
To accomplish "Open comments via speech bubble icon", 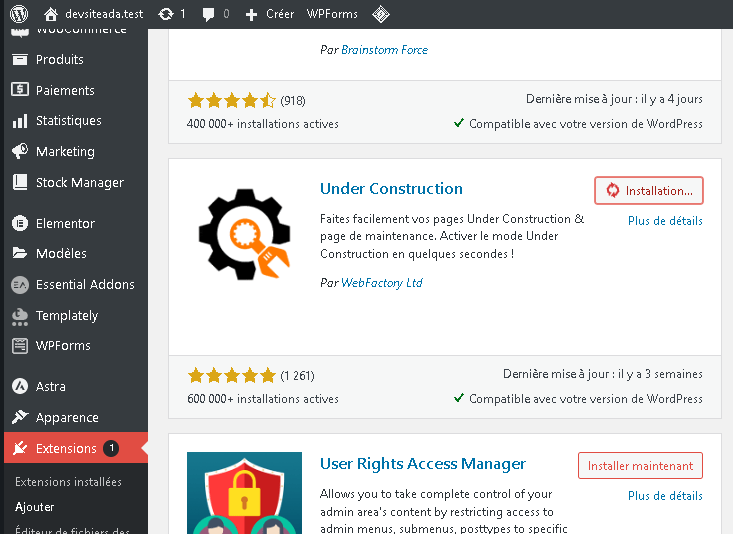I will tap(208, 14).
